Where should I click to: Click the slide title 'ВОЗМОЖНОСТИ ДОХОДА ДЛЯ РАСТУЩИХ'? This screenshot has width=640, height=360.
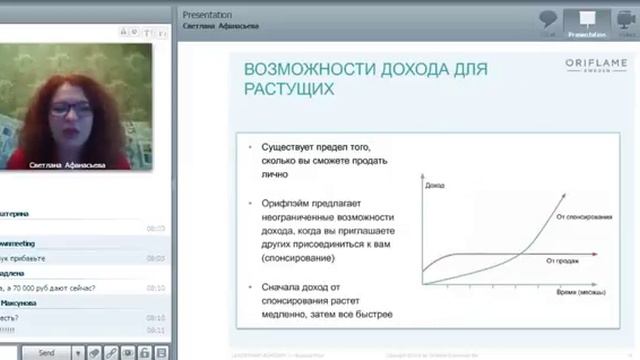click(x=366, y=79)
